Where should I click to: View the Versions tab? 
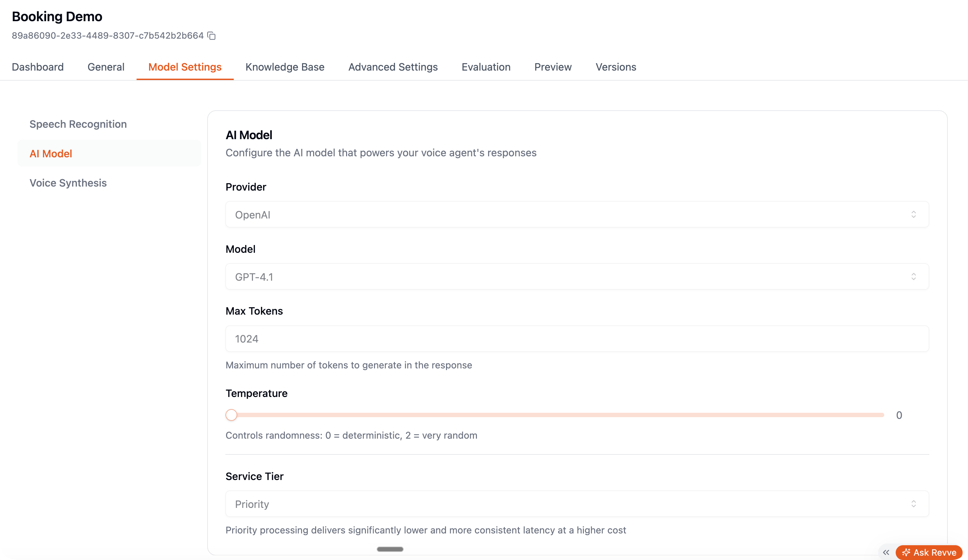(x=616, y=67)
